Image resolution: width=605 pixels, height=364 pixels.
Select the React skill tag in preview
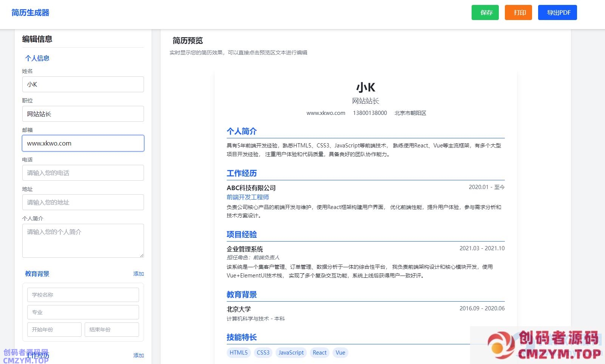pyautogui.click(x=319, y=353)
